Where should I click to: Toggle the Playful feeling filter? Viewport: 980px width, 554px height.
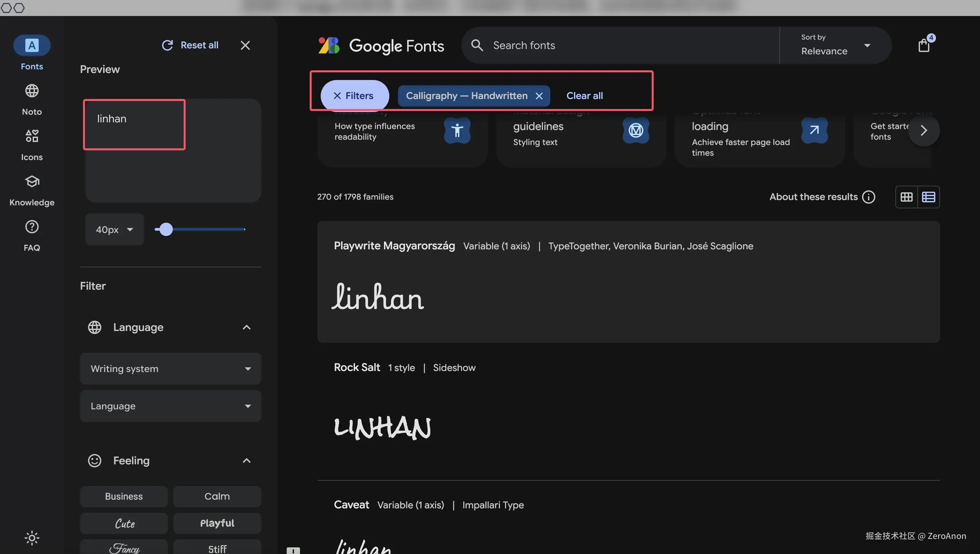pyautogui.click(x=217, y=523)
